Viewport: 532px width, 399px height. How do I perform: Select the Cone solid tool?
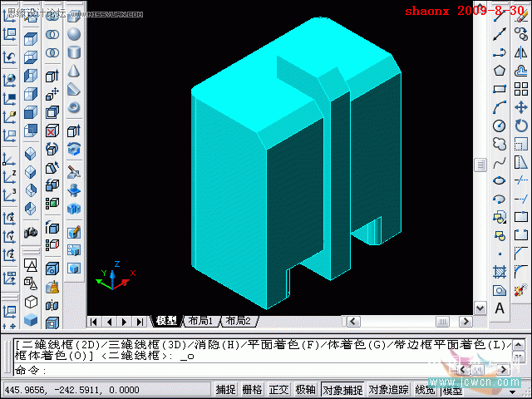74,71
